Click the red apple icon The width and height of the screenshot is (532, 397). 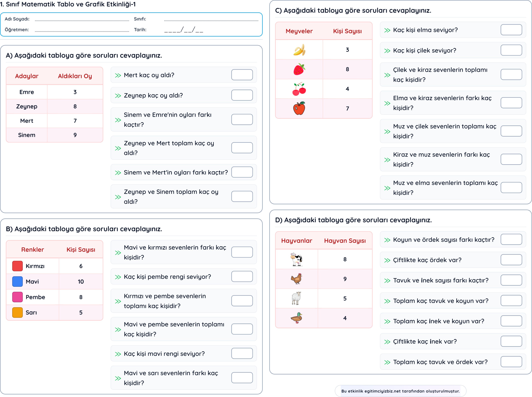299,108
